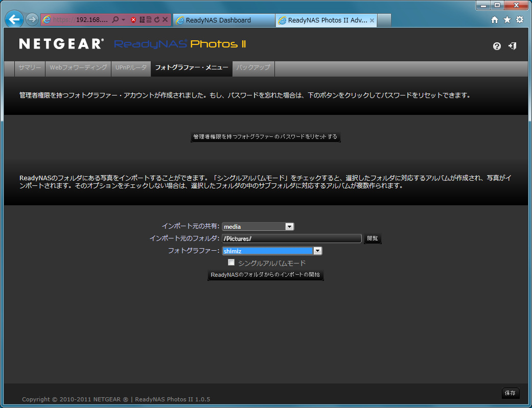Click the red certificate error icon

133,20
